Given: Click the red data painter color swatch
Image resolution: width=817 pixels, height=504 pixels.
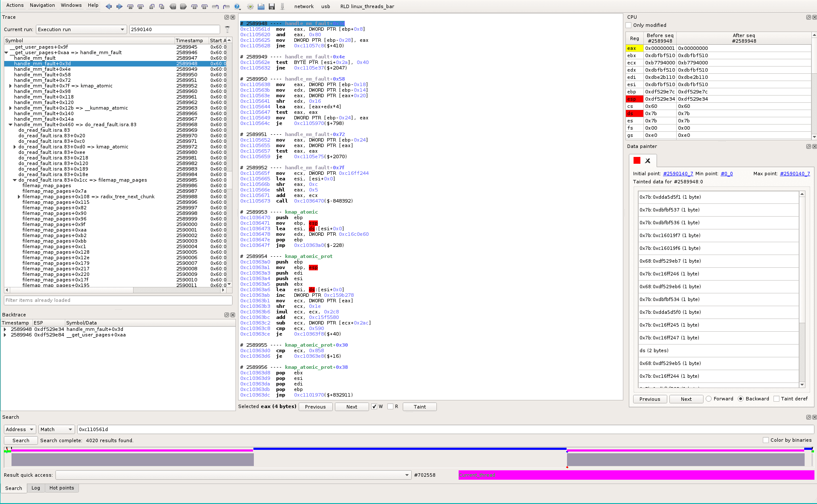Looking at the screenshot, I should [636, 161].
